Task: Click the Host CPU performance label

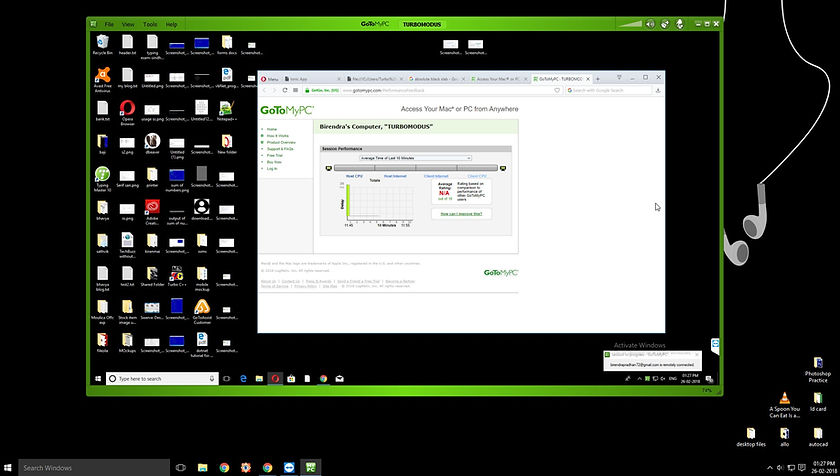Action: click(354, 176)
